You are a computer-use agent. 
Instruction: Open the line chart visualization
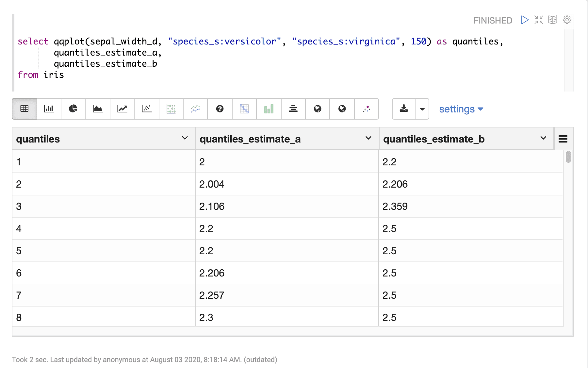[x=122, y=109]
